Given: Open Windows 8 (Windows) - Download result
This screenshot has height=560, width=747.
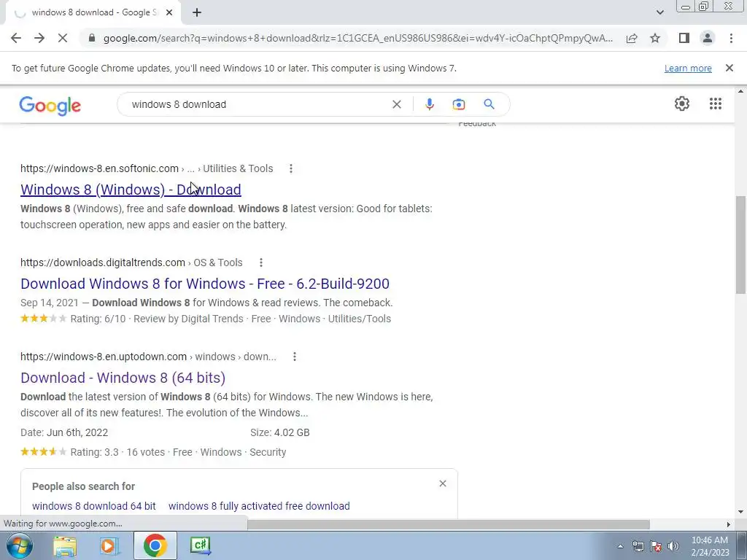Looking at the screenshot, I should point(131,190).
